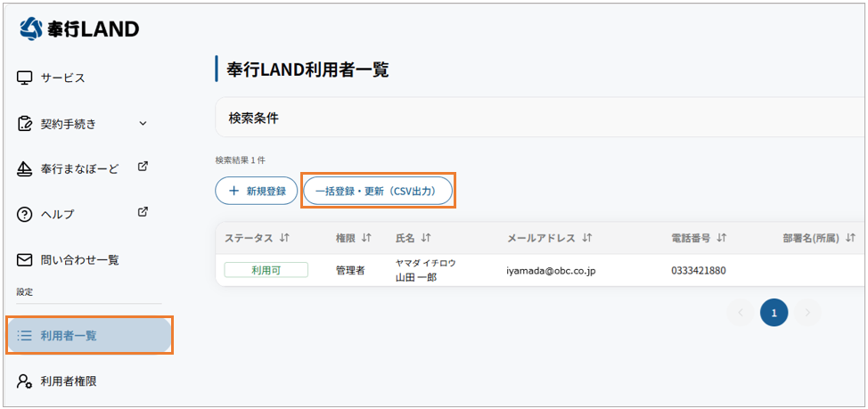Select the 管理者 cell

[x=350, y=271]
